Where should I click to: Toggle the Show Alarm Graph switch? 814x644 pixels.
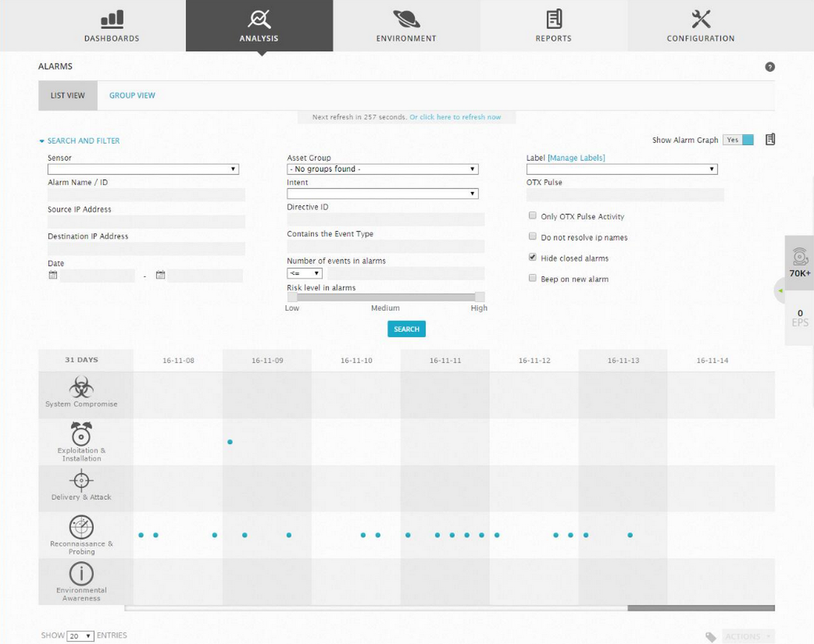pos(738,140)
